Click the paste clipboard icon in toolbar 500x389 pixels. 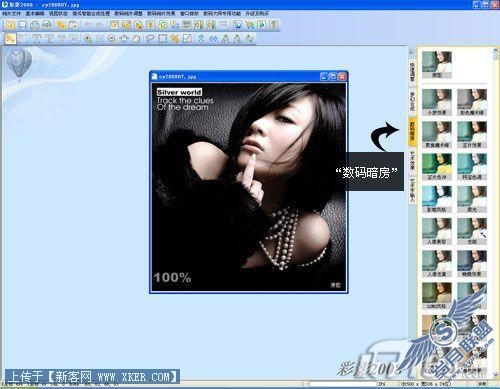pyautogui.click(x=73, y=25)
